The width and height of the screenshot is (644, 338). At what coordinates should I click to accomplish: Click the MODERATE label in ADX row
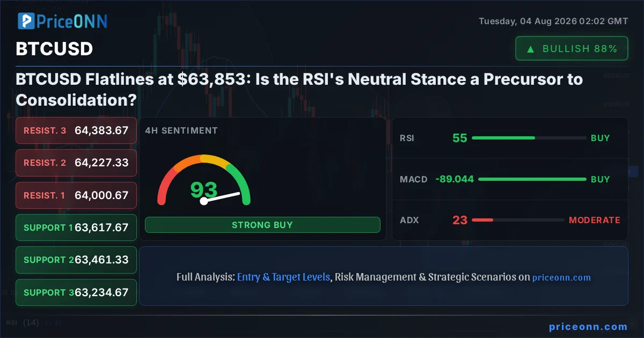point(594,220)
